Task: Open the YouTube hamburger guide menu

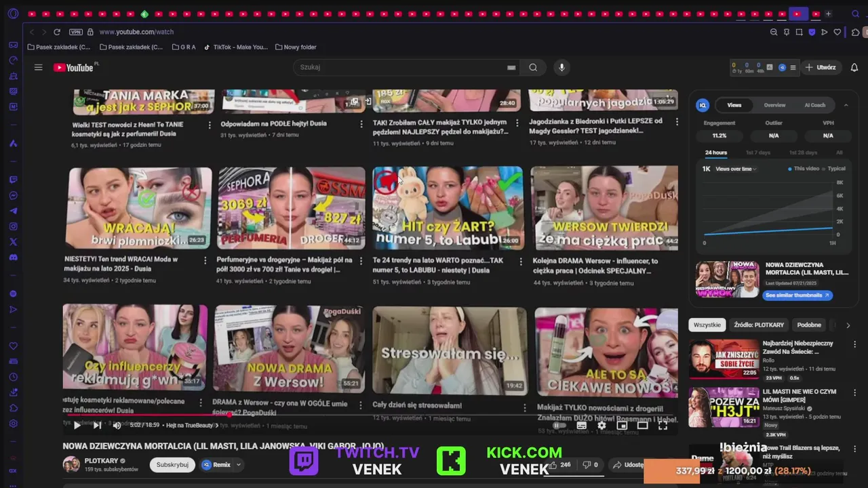Action: (x=39, y=67)
